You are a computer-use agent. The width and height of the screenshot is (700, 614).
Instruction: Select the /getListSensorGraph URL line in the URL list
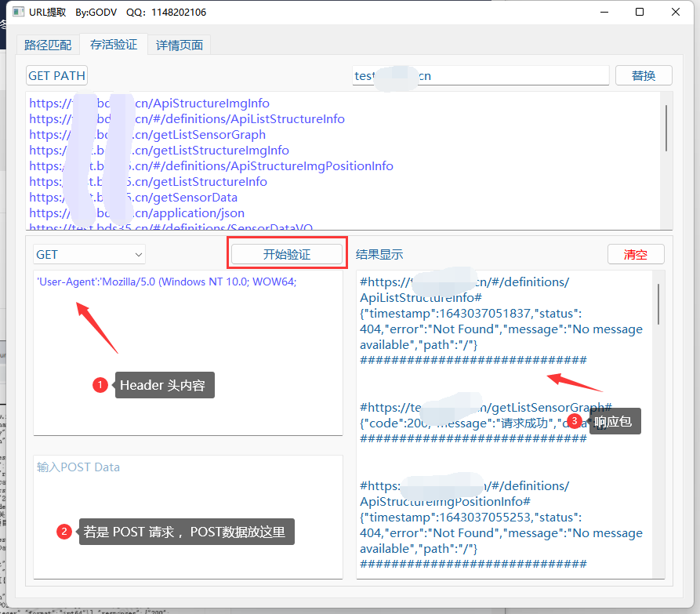click(147, 134)
